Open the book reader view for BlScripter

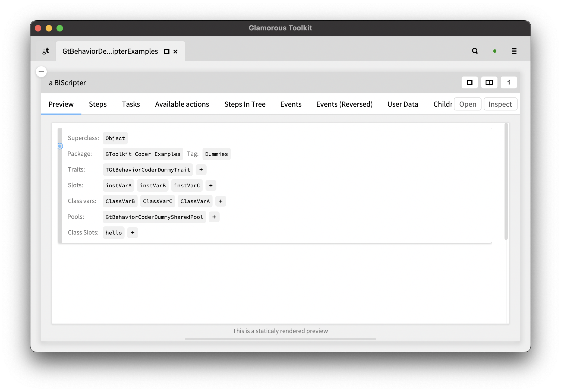point(489,82)
